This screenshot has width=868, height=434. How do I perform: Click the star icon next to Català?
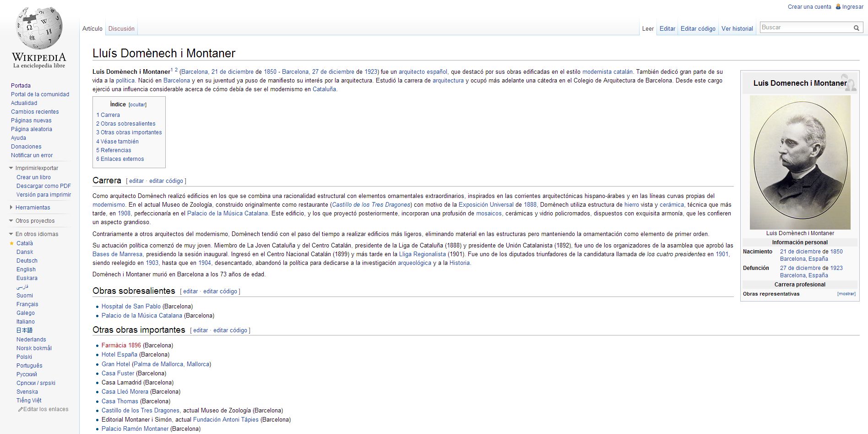(x=12, y=243)
